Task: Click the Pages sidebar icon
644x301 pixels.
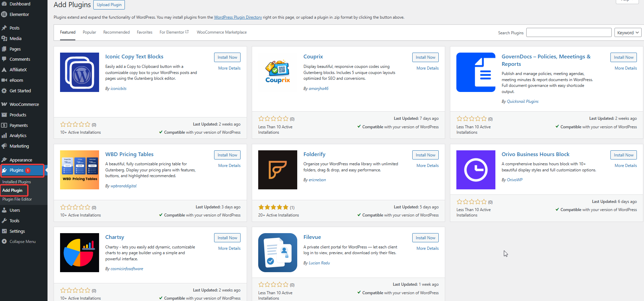Action: [x=4, y=49]
